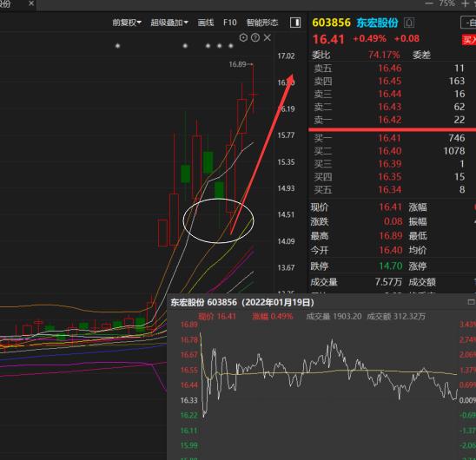
Task: Open the 前复权 adjustment dropdown
Action: [x=127, y=23]
